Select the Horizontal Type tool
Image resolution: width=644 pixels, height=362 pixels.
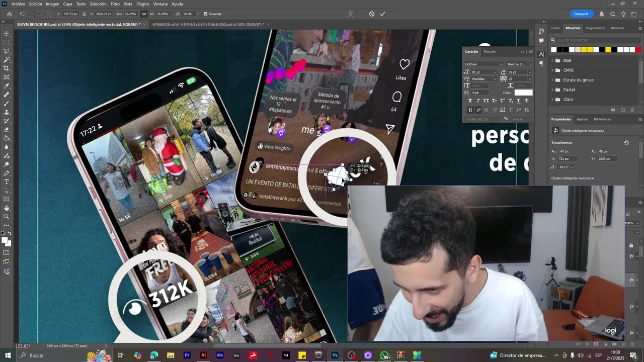[x=7, y=182]
